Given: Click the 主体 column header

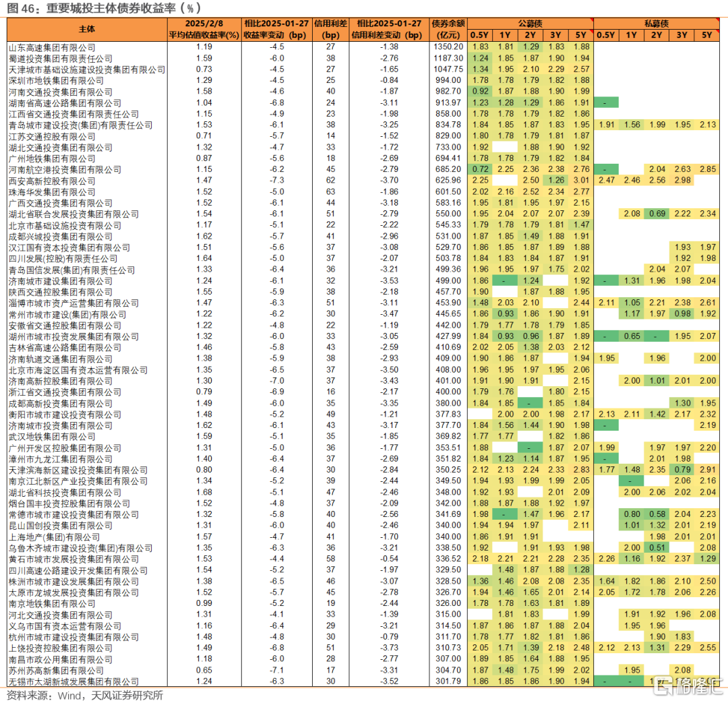Looking at the screenshot, I should click(x=87, y=29).
